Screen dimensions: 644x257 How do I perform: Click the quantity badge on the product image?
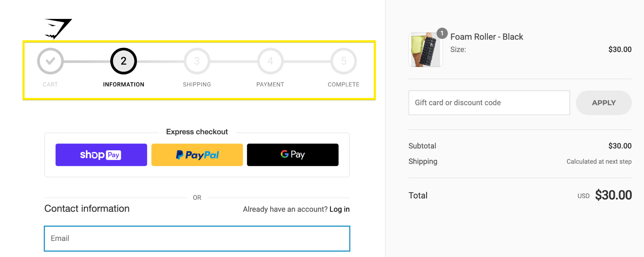pos(442,34)
